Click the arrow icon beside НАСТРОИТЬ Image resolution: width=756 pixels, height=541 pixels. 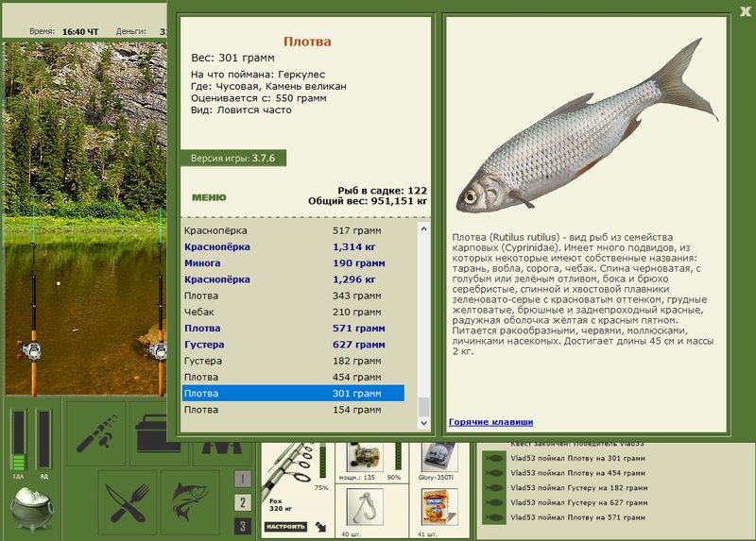[320, 527]
